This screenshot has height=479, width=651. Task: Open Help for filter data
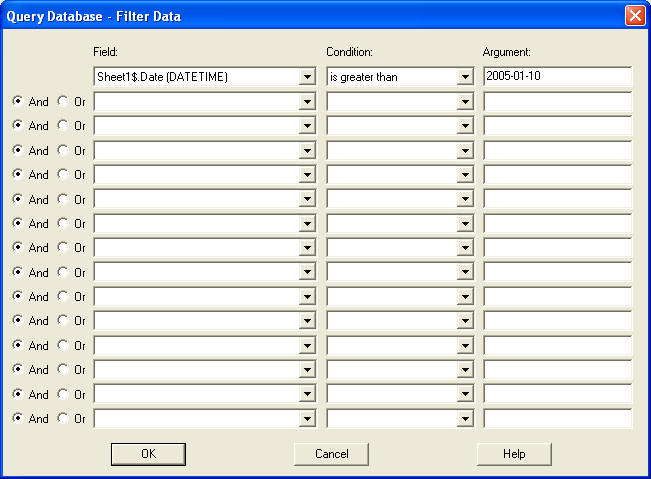pyautogui.click(x=514, y=454)
